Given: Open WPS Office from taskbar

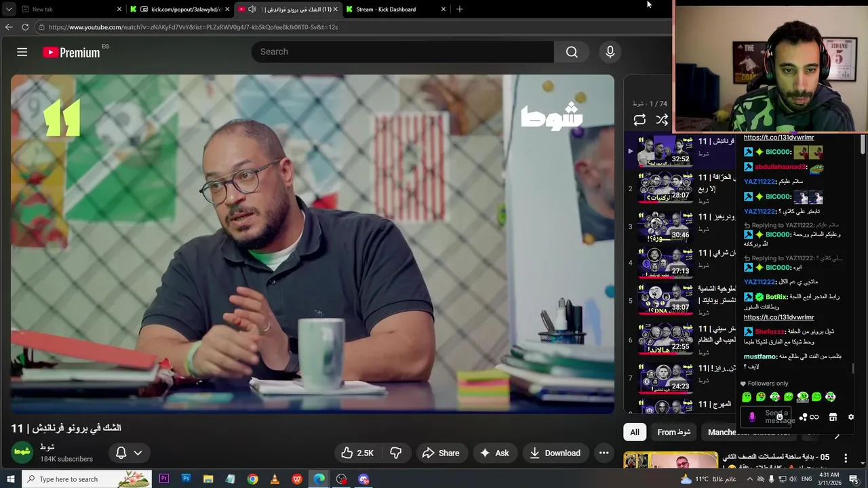Looking at the screenshot, I should [x=297, y=479].
